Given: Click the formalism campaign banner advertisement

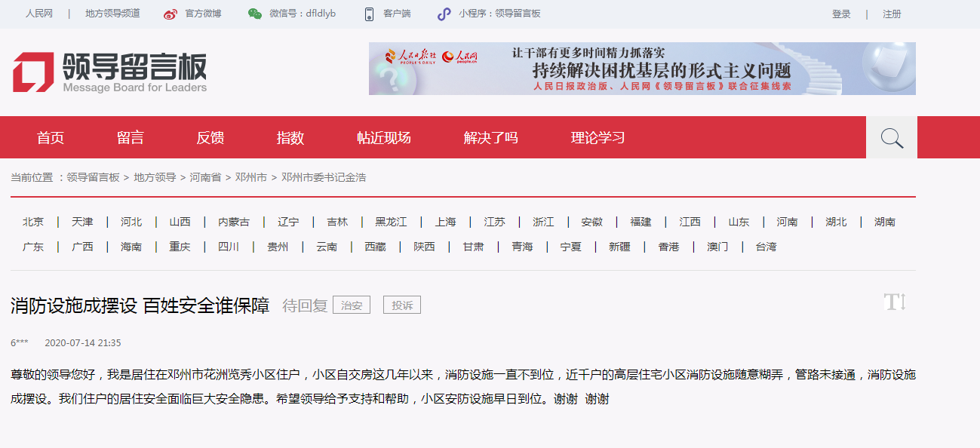Looking at the screenshot, I should click(x=641, y=69).
